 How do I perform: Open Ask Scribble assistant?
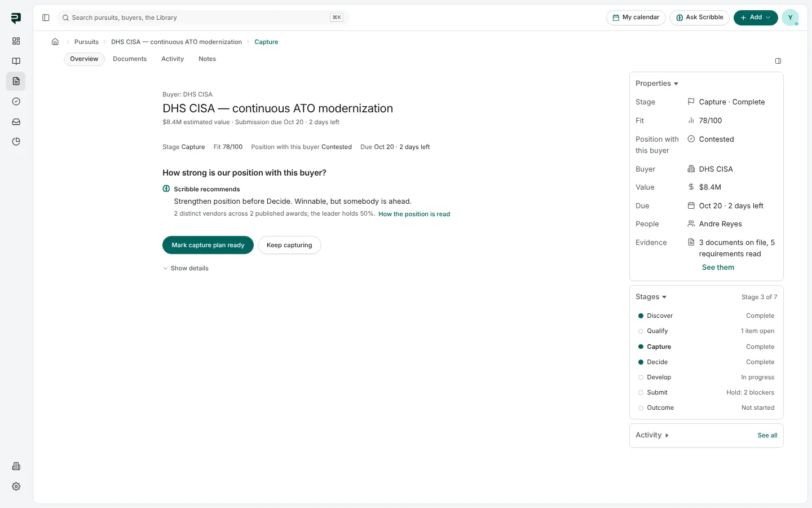pyautogui.click(x=700, y=17)
